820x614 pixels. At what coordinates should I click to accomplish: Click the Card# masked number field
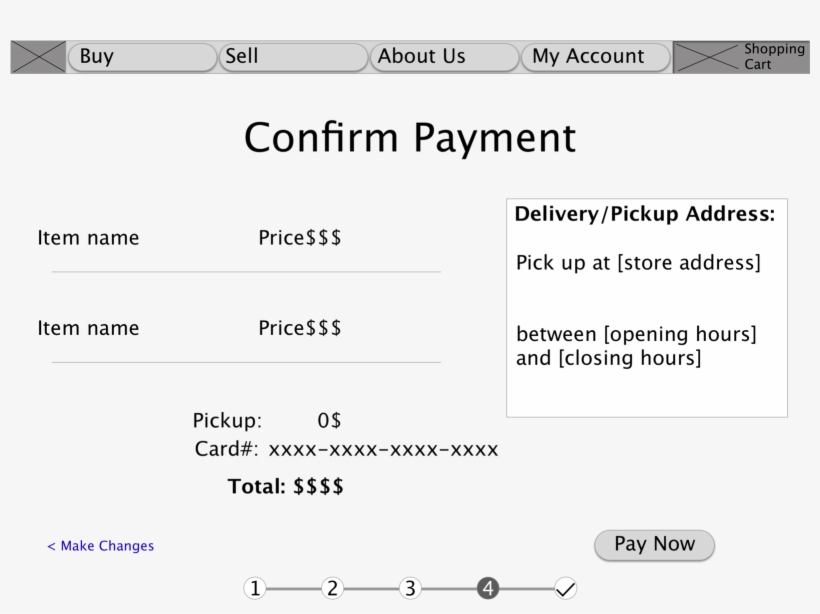pos(347,450)
